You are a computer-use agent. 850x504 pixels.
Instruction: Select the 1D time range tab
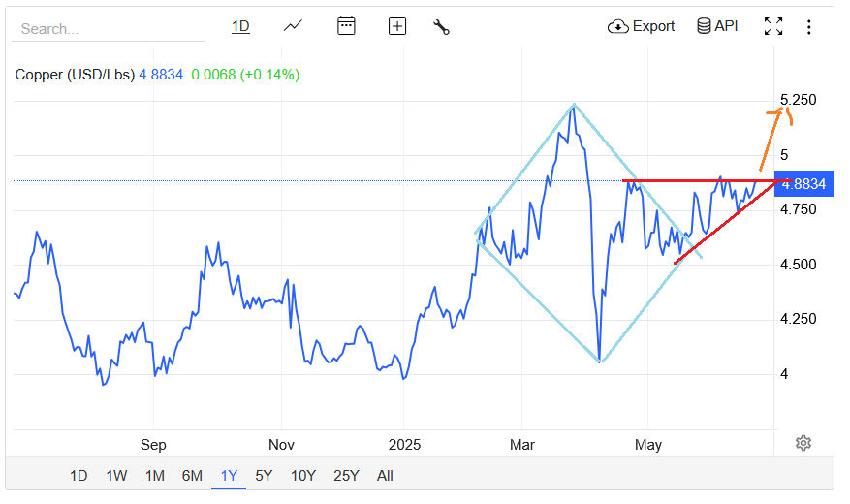(x=79, y=476)
